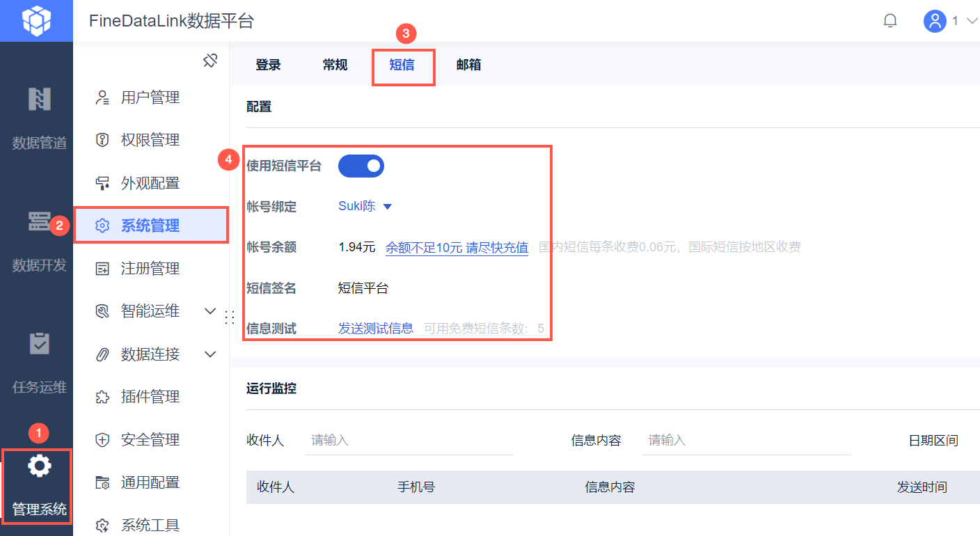Click the notification bell icon
The height and width of the screenshot is (536, 980).
tap(890, 21)
